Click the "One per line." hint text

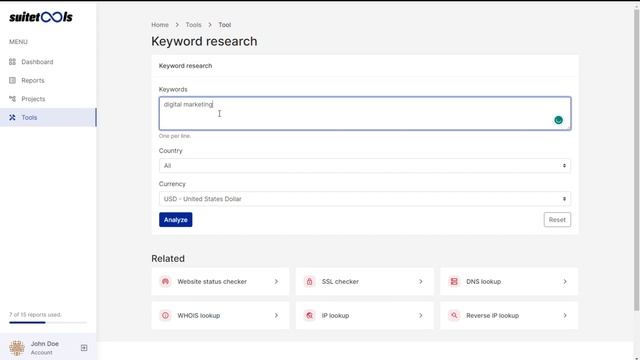tap(175, 136)
